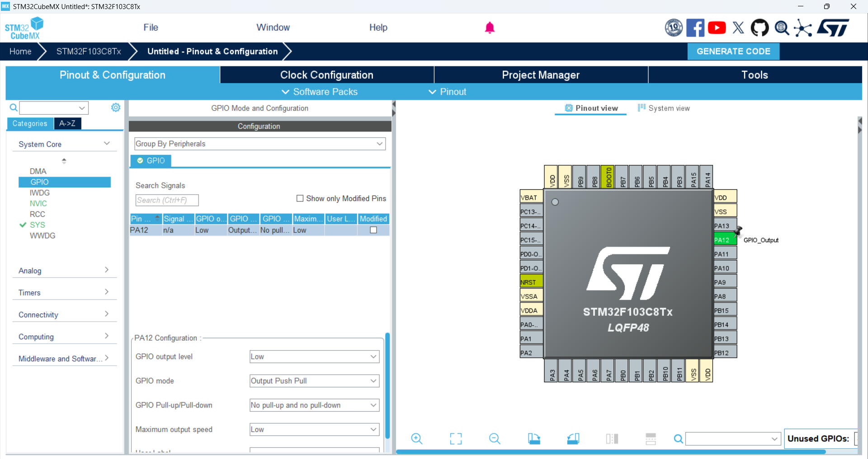Open the Software Packs menu
The image size is (868, 459).
320,92
